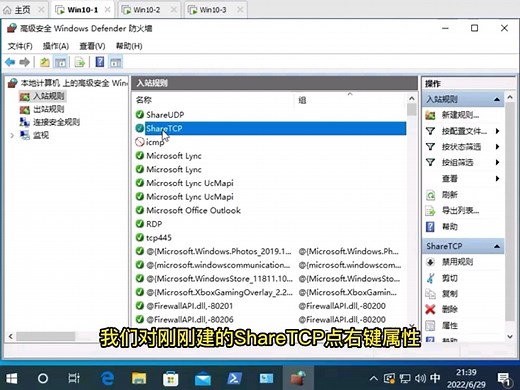The height and width of the screenshot is (390, 520).
Task: Select 连接安全规则 in the tree
Action: pyautogui.click(x=56, y=122)
